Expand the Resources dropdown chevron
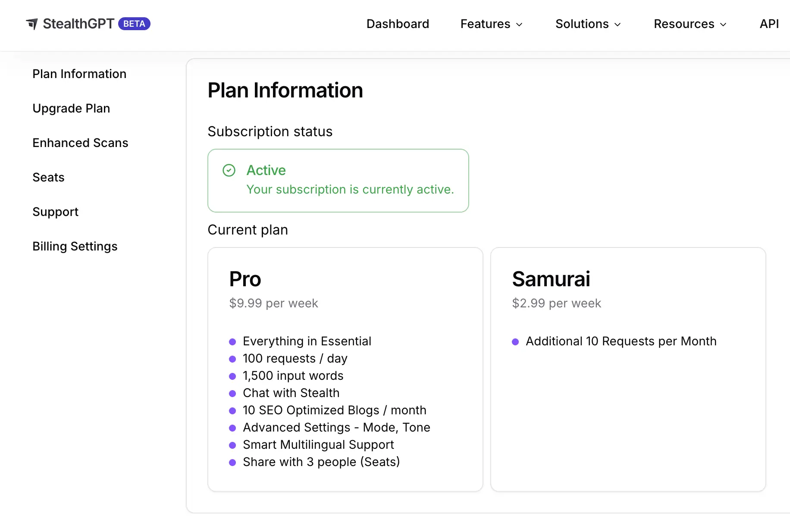790x532 pixels. click(x=723, y=25)
